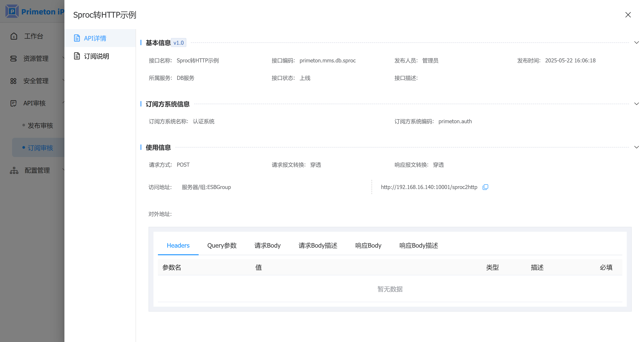
Task: Click the 订阅说明 document icon
Action: (77, 56)
